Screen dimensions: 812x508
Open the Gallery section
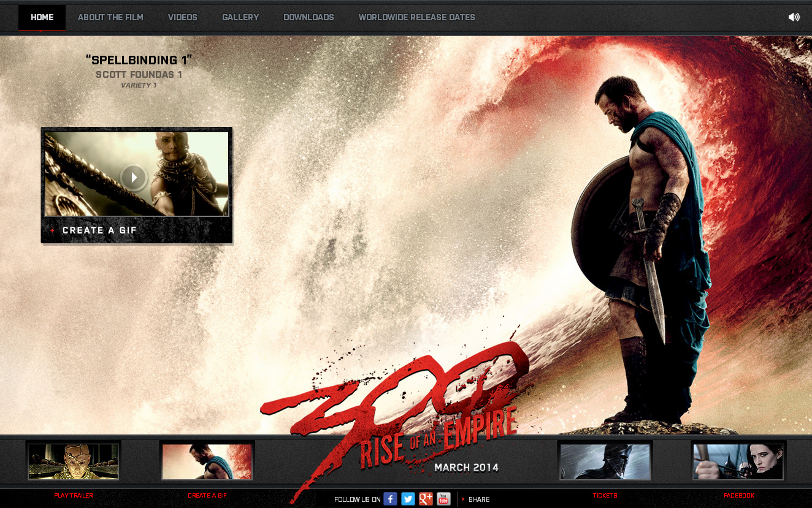point(240,17)
